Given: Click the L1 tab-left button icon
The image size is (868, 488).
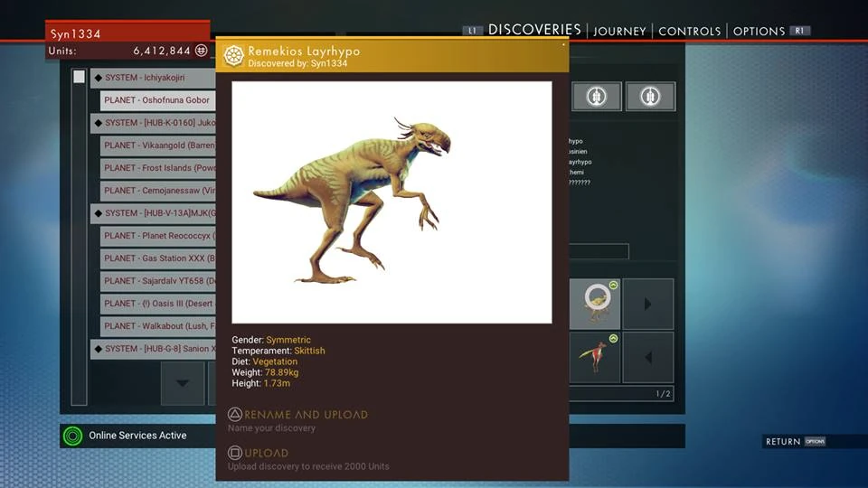Looking at the screenshot, I should 472,31.
